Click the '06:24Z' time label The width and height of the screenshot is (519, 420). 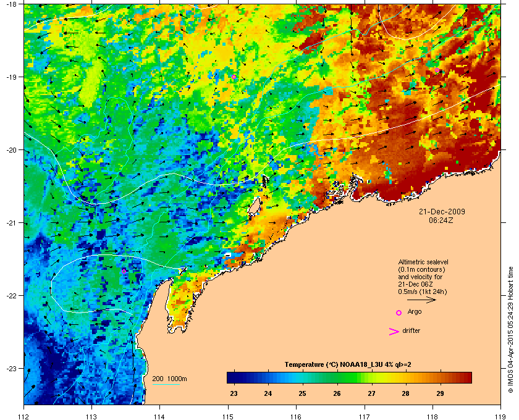click(x=441, y=220)
